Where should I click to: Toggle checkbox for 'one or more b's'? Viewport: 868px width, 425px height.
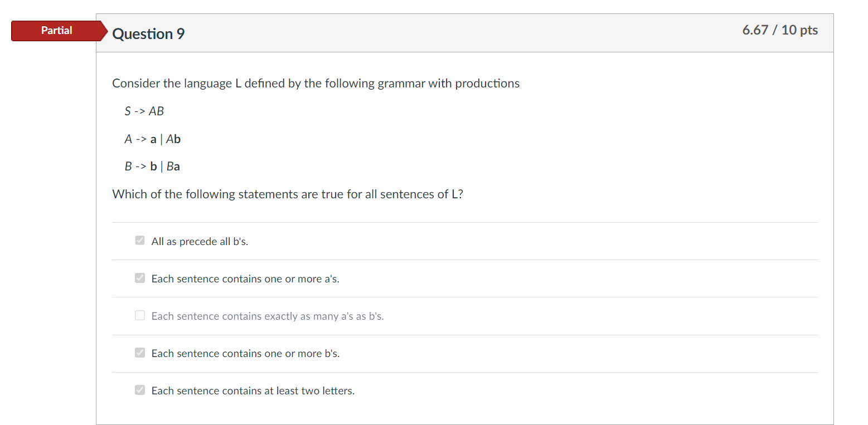pyautogui.click(x=140, y=353)
